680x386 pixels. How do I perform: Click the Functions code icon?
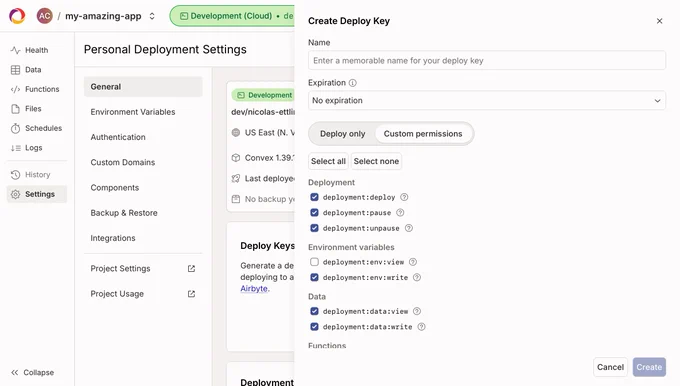pos(15,89)
